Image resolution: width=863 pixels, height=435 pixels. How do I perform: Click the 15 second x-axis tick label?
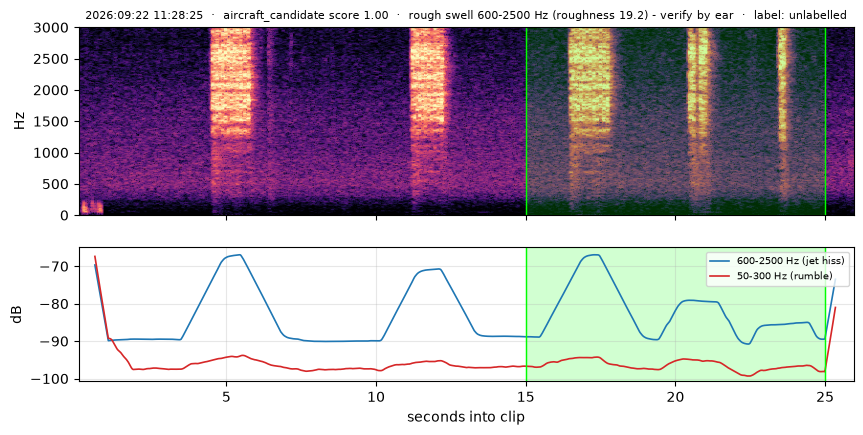click(x=526, y=396)
